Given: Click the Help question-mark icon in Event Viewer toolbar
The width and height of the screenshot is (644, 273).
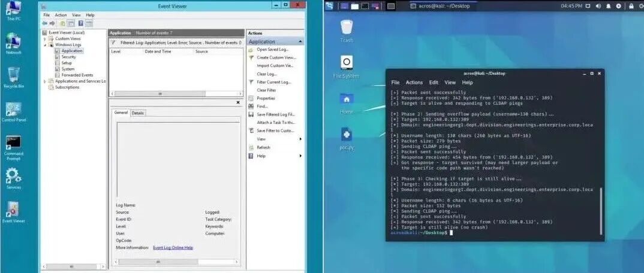Looking at the screenshot, I should pos(81,23).
